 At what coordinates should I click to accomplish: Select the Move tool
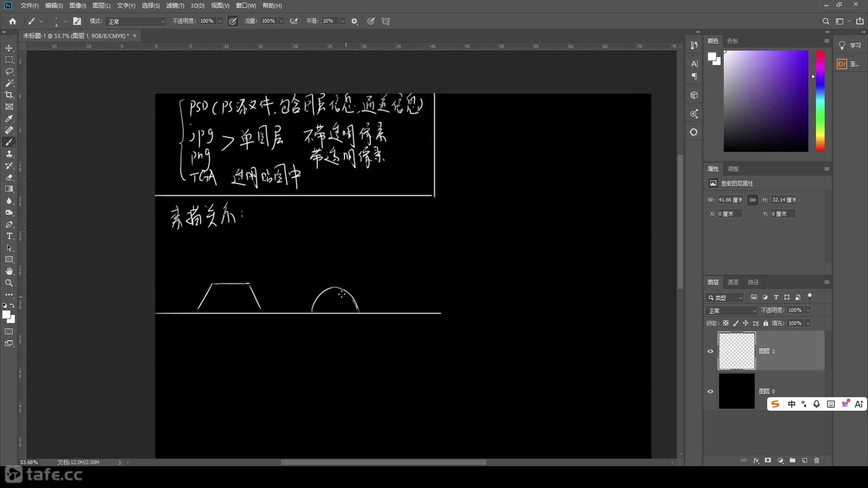pyautogui.click(x=9, y=48)
